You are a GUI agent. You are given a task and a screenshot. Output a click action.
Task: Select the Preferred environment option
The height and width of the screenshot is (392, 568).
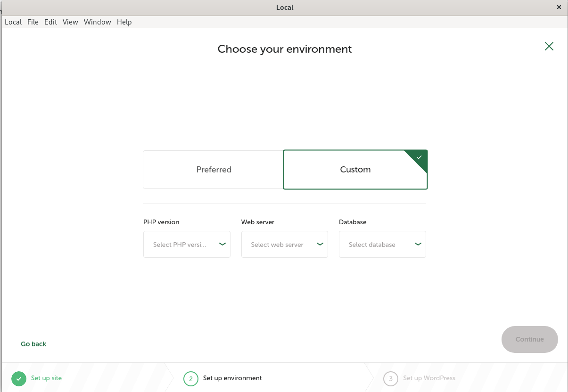(x=214, y=170)
